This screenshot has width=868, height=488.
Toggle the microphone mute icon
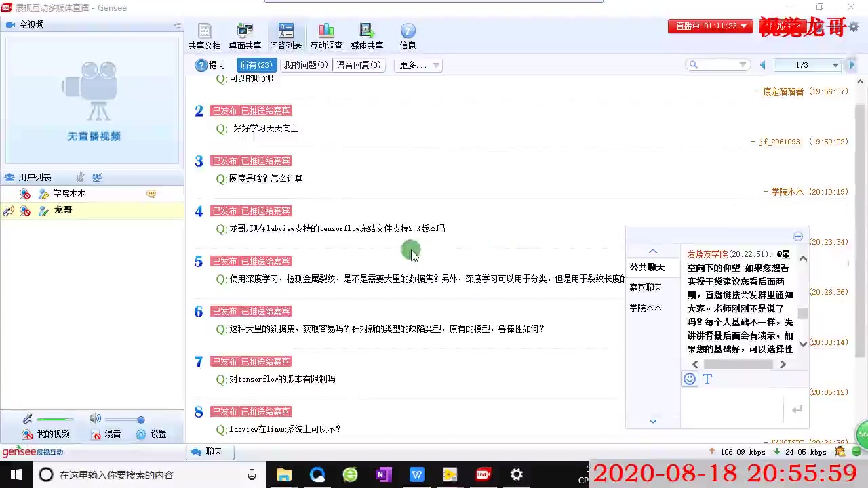(x=27, y=419)
